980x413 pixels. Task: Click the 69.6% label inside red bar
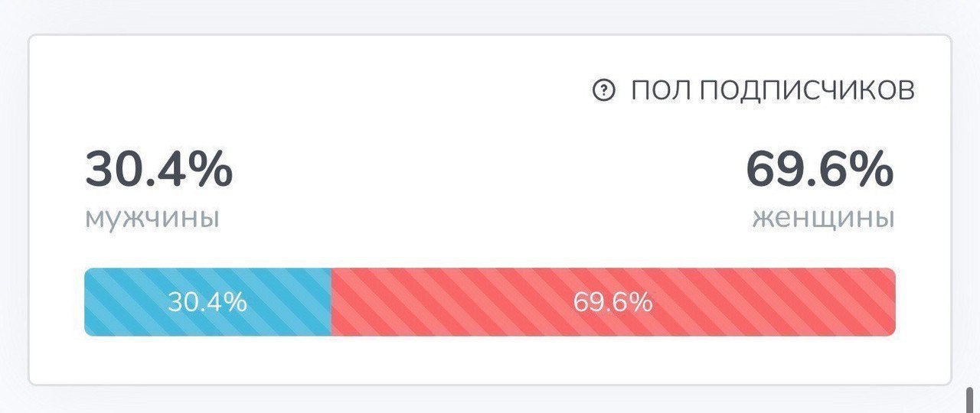point(612,302)
